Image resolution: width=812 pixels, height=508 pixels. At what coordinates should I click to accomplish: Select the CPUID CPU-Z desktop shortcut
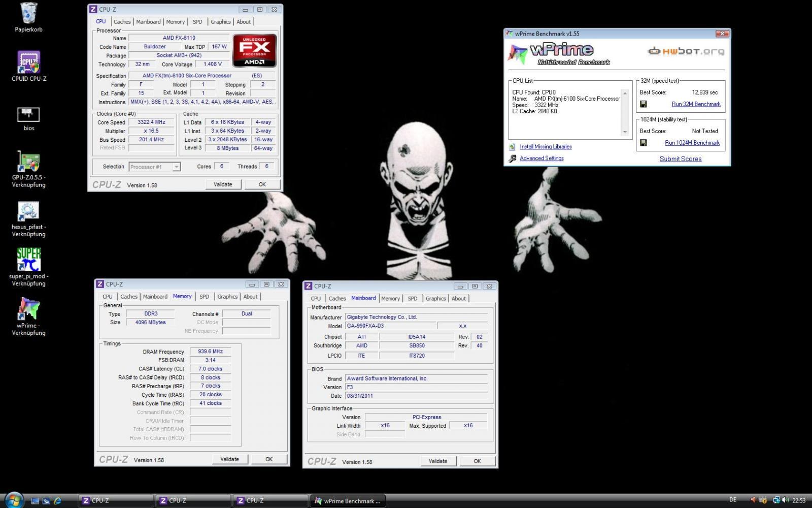[29, 66]
